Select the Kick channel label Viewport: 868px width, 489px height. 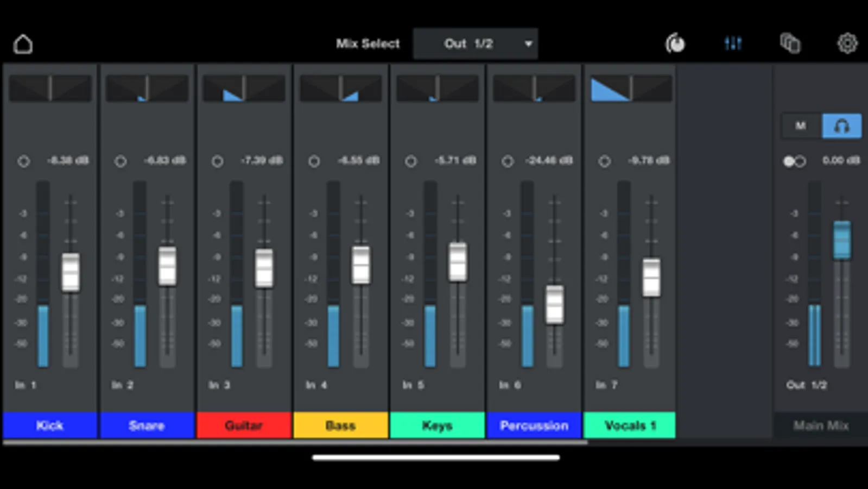[50, 425]
